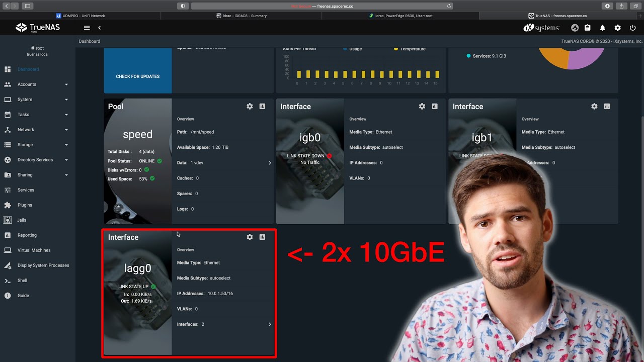Click Safari back navigation button
Screen dimensions: 644x362
pyautogui.click(x=7, y=6)
